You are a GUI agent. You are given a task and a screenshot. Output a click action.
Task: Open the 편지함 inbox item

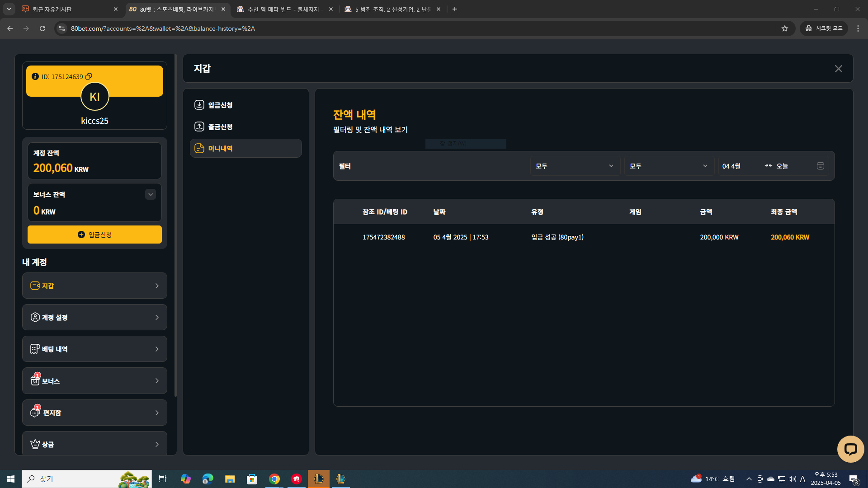click(94, 413)
